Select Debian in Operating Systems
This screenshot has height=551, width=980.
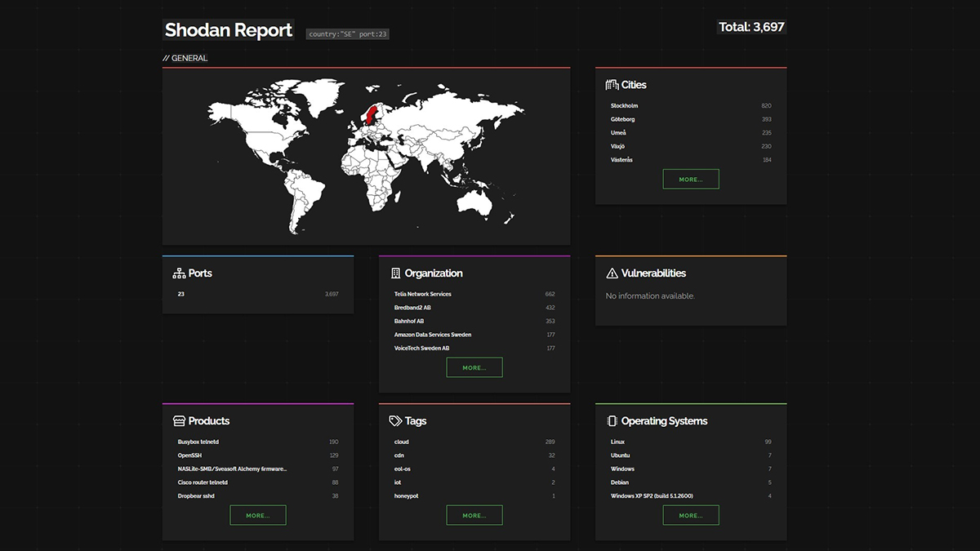[x=620, y=482]
